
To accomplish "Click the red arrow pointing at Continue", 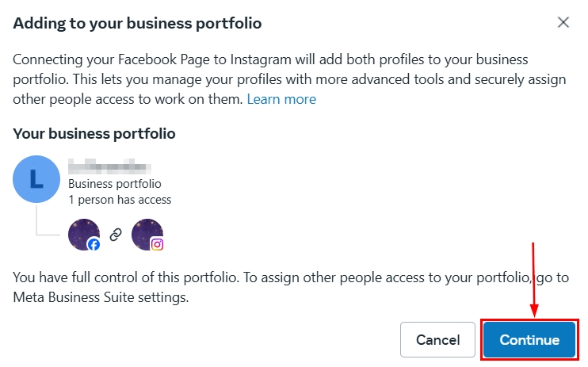I will pyautogui.click(x=534, y=279).
